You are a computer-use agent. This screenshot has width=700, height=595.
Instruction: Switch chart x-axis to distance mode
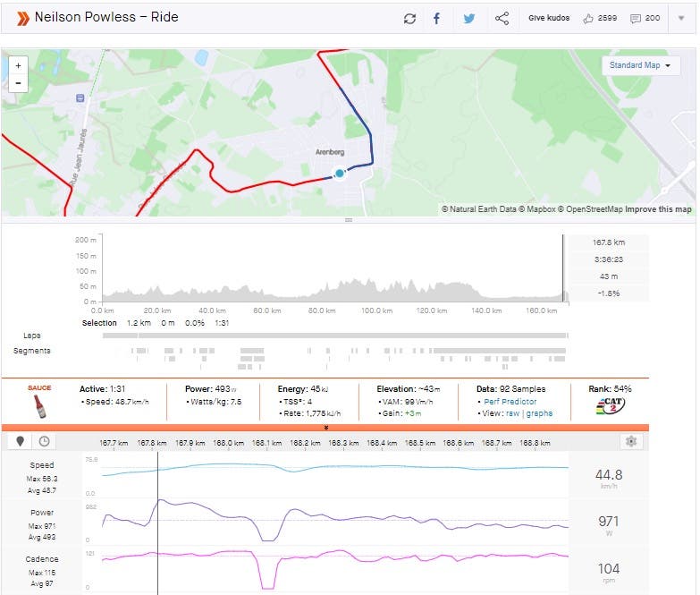tap(20, 441)
